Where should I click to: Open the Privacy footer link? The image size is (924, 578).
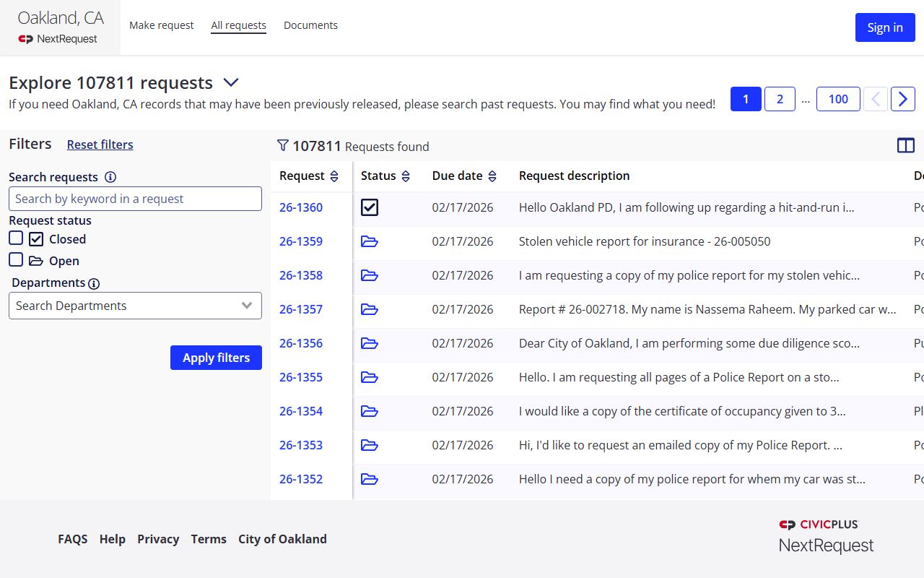pos(158,539)
